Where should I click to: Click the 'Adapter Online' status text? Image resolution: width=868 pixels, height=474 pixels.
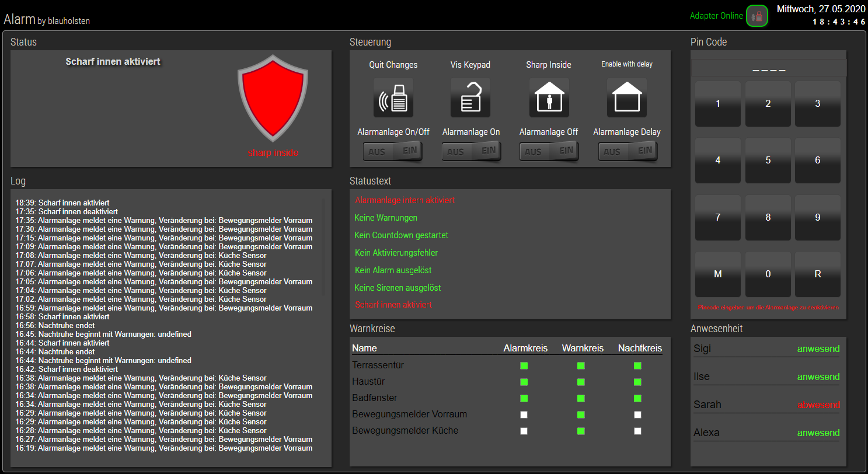tap(716, 16)
